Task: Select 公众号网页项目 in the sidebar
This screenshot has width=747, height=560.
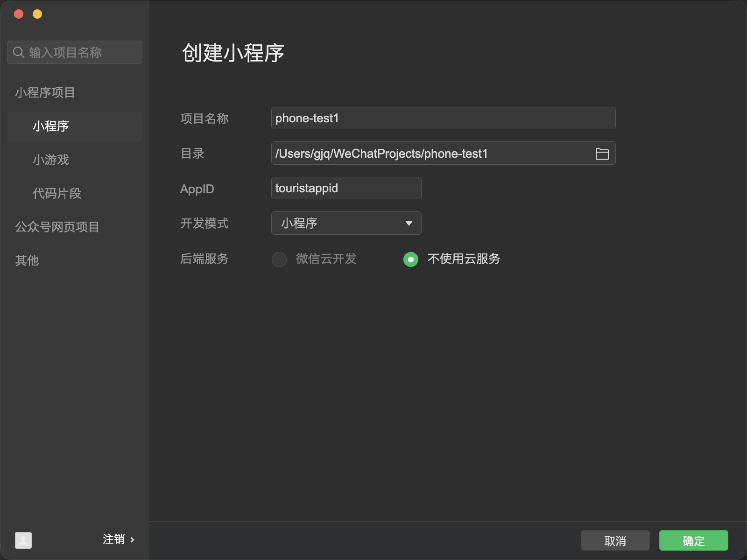Action: (56, 227)
